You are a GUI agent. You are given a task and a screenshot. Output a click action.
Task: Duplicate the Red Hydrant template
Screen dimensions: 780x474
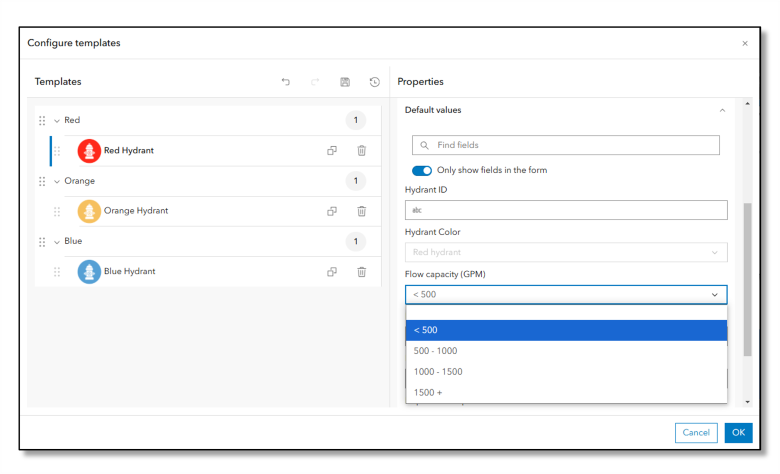pyautogui.click(x=332, y=150)
